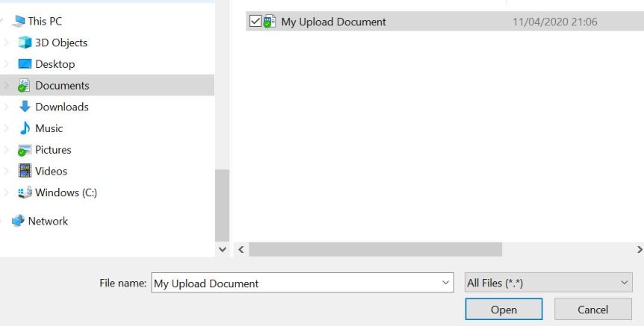Image resolution: width=644 pixels, height=326 pixels.
Task: Expand the Documents tree node chevron
Action: click(x=7, y=86)
